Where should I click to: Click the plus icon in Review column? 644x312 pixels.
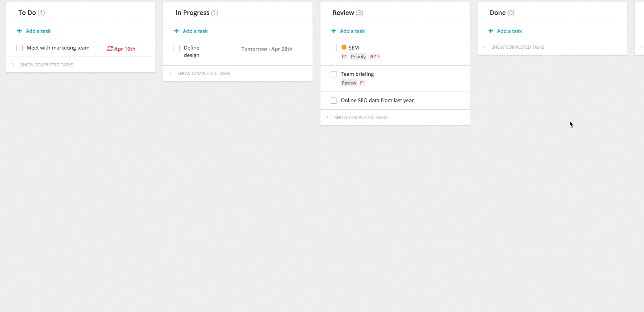tap(333, 31)
